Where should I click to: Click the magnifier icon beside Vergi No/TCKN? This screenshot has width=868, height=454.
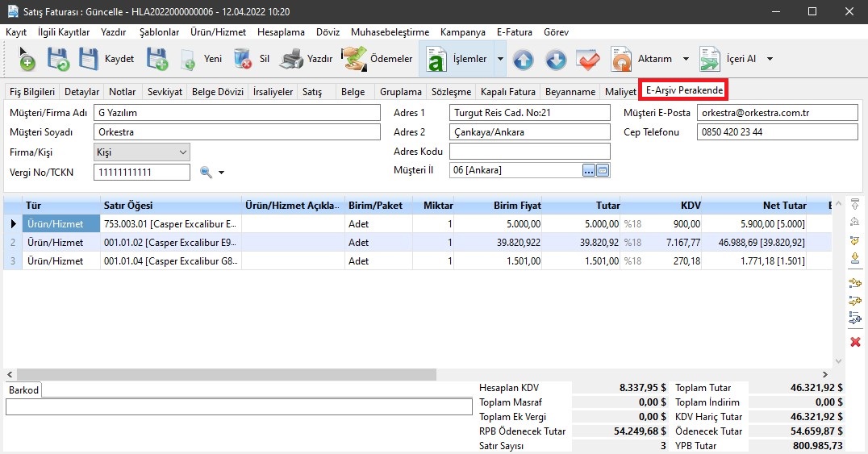point(206,173)
